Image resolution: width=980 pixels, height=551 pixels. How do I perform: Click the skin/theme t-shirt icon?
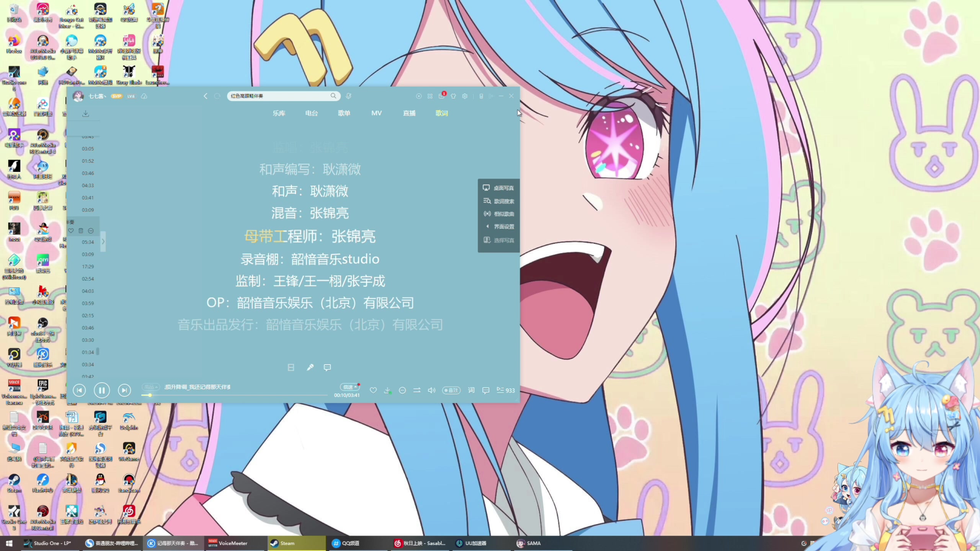coord(453,96)
